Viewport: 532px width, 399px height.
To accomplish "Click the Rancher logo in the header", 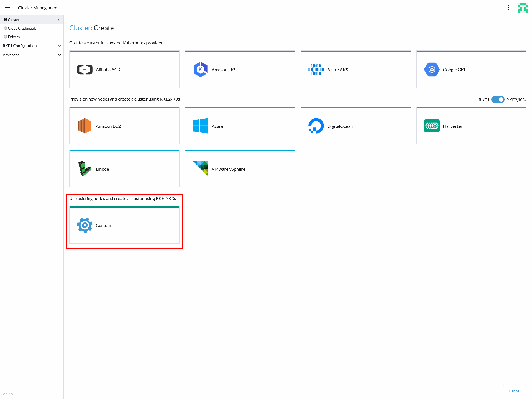I will point(523,7).
